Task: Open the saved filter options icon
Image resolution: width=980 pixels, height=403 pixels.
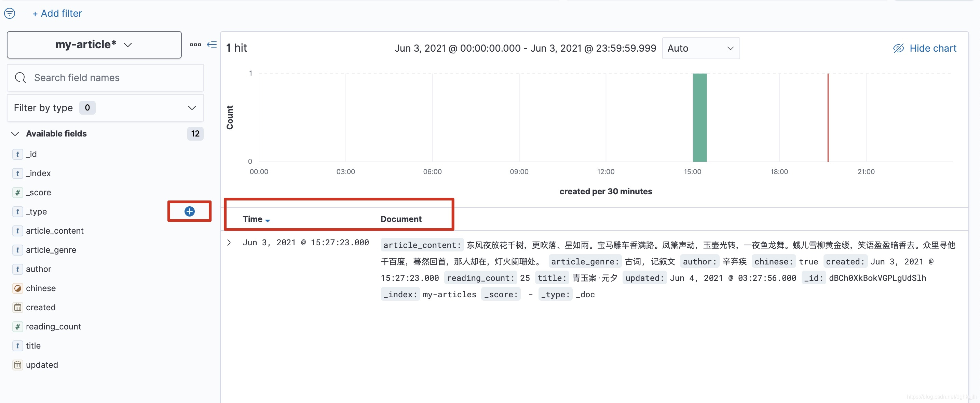Action: 10,13
